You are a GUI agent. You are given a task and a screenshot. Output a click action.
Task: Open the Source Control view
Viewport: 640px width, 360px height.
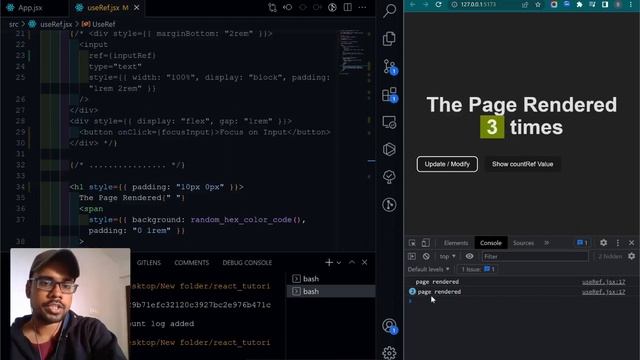389,66
